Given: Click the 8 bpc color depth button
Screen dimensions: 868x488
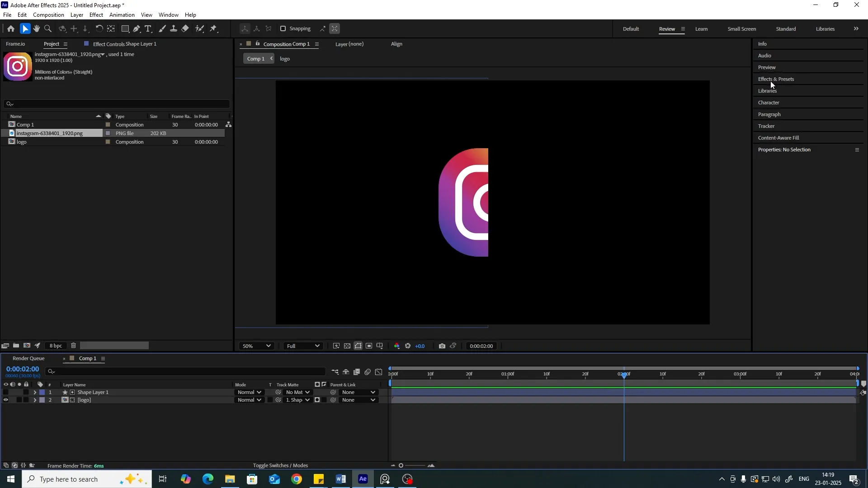Looking at the screenshot, I should [56, 346].
